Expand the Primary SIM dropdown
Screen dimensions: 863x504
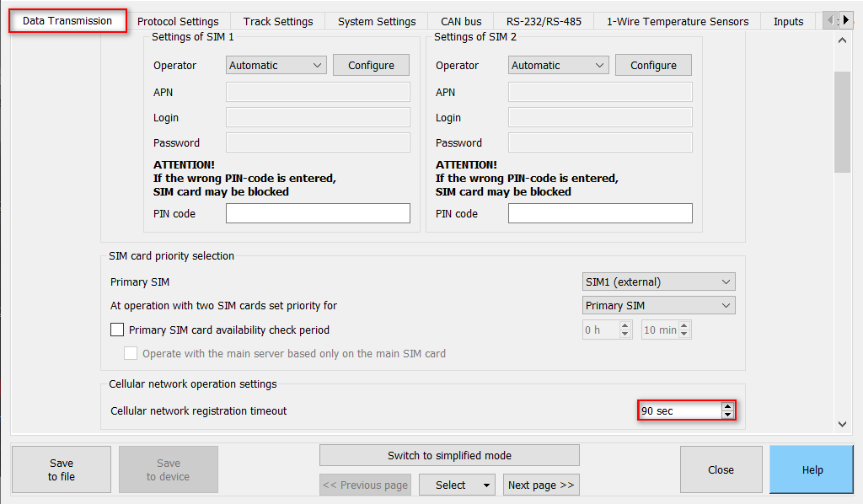coord(658,282)
